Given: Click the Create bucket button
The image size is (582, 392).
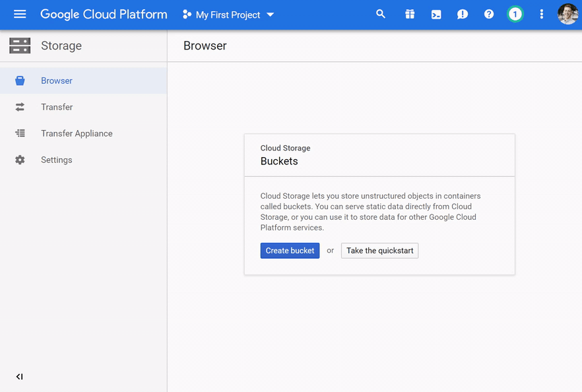Looking at the screenshot, I should click(x=290, y=251).
